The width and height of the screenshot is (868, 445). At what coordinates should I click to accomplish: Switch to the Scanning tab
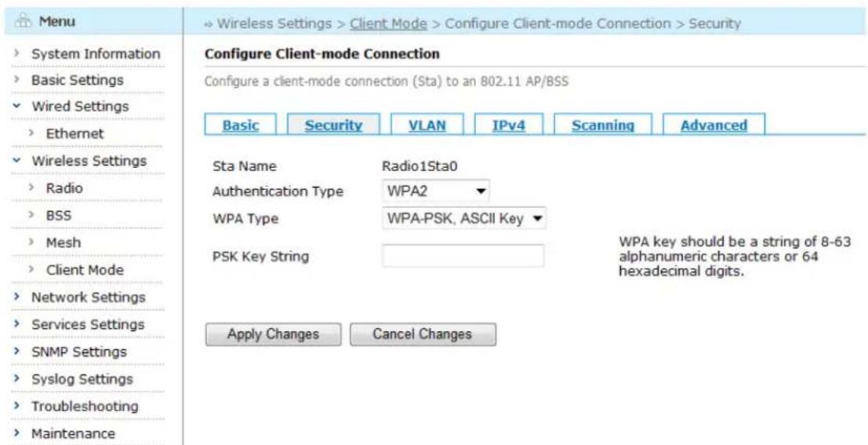click(x=603, y=126)
